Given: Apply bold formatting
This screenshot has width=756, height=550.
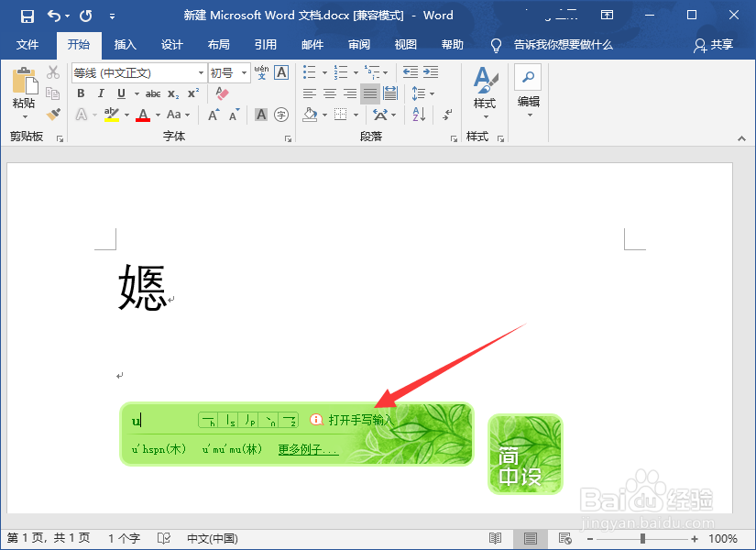Looking at the screenshot, I should [x=81, y=93].
